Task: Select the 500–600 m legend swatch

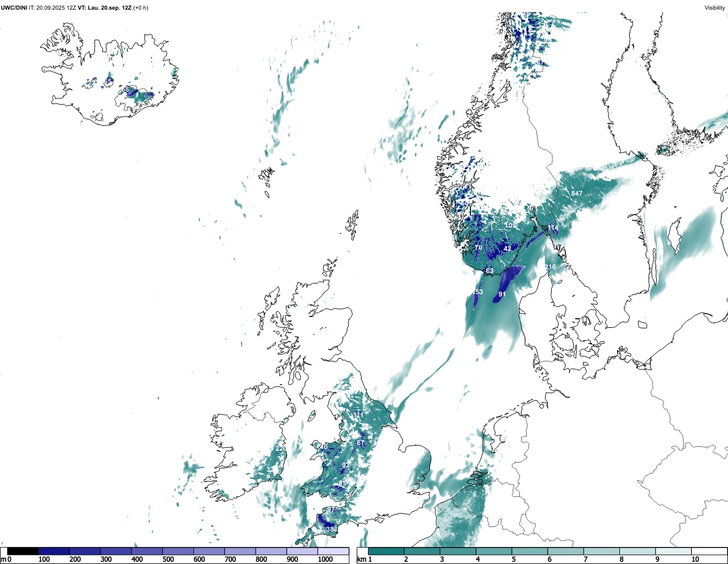Action: (x=178, y=551)
